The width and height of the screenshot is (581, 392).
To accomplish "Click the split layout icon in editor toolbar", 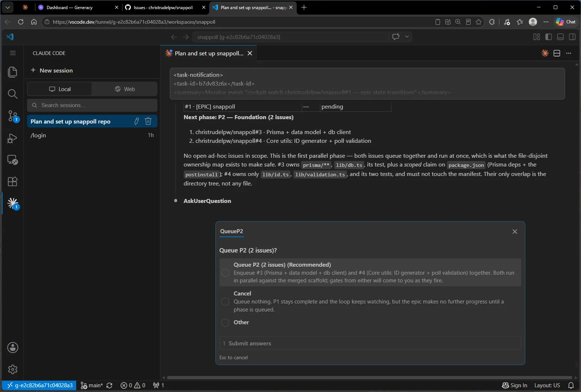I will click(x=557, y=53).
